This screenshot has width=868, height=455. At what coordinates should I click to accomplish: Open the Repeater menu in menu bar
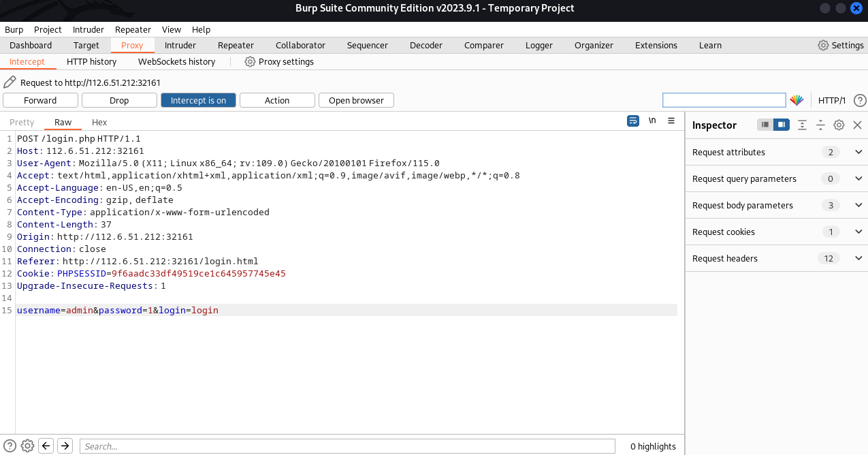[133, 29]
